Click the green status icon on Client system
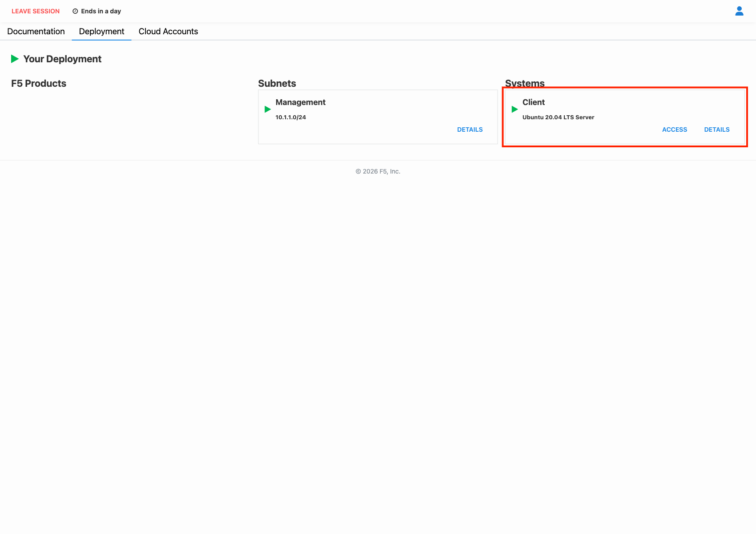 pyautogui.click(x=515, y=109)
